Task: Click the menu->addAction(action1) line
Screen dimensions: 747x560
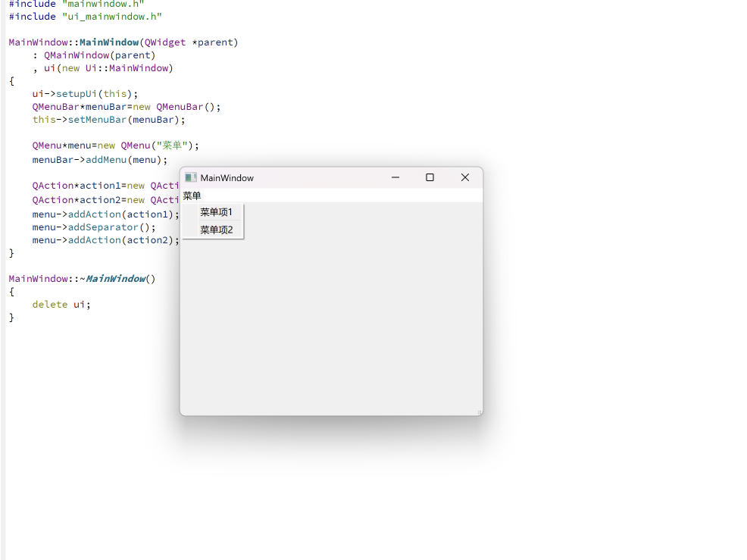Action: (x=106, y=214)
